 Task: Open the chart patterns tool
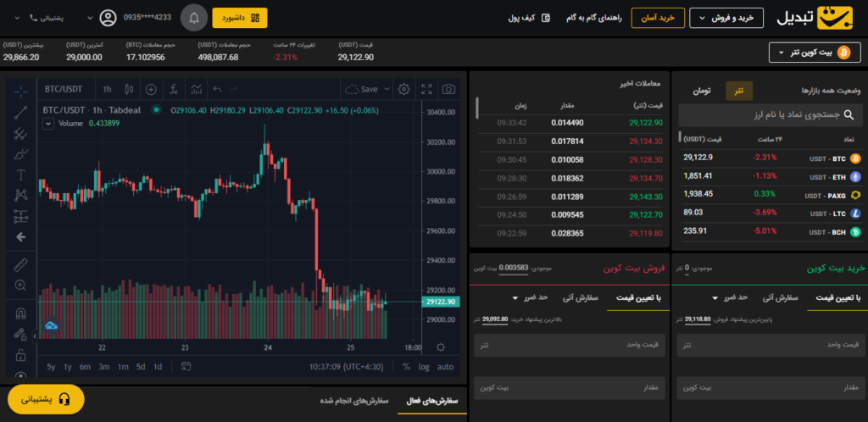21,195
